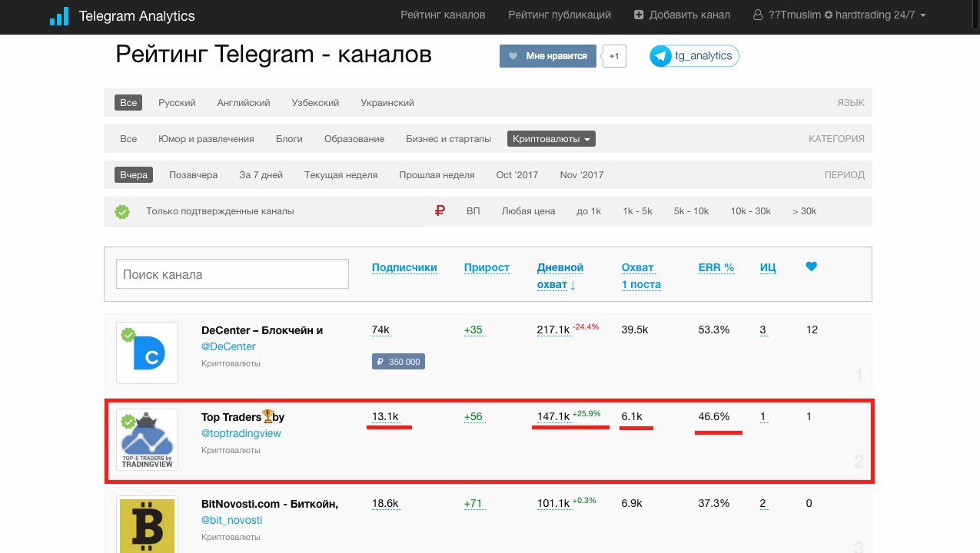
Task: Open Добавить канал in navbar
Action: [x=682, y=15]
